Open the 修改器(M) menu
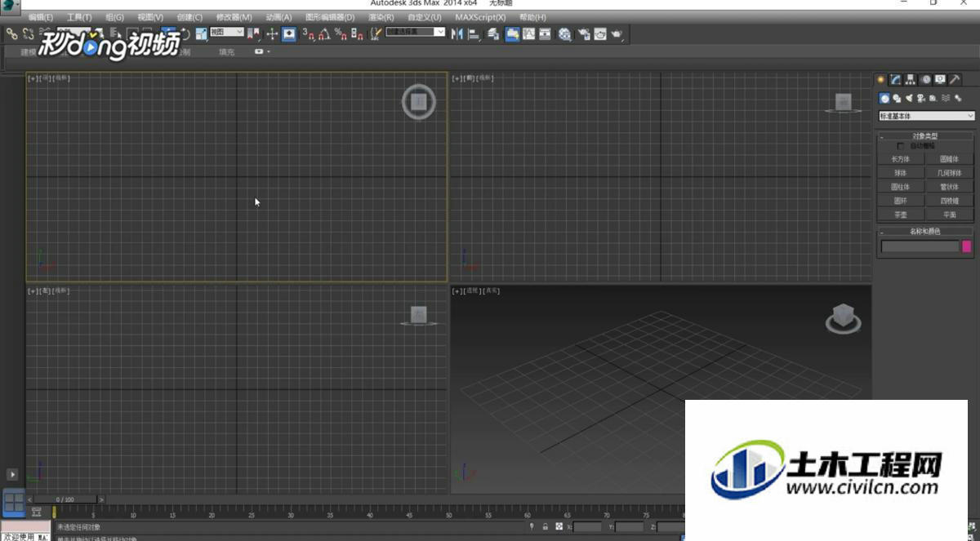The height and width of the screenshot is (541, 980). pyautogui.click(x=234, y=17)
